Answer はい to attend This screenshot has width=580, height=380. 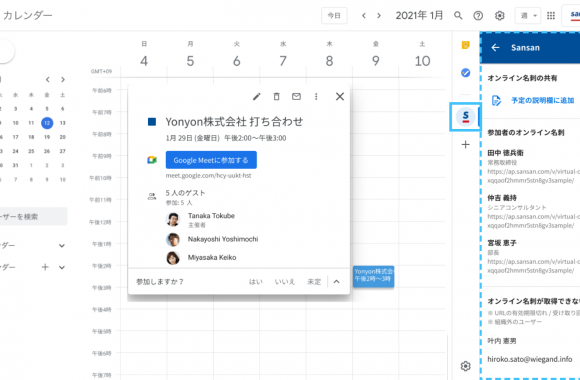pyautogui.click(x=256, y=282)
